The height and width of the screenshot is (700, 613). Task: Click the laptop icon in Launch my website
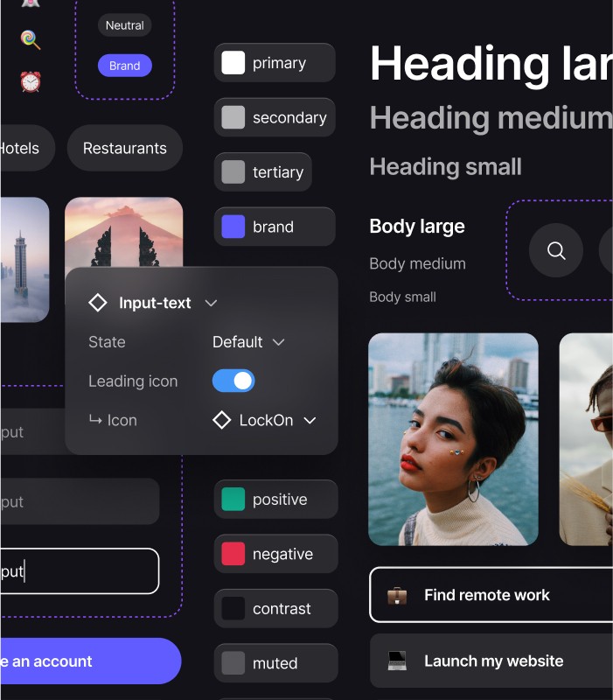pyautogui.click(x=397, y=661)
